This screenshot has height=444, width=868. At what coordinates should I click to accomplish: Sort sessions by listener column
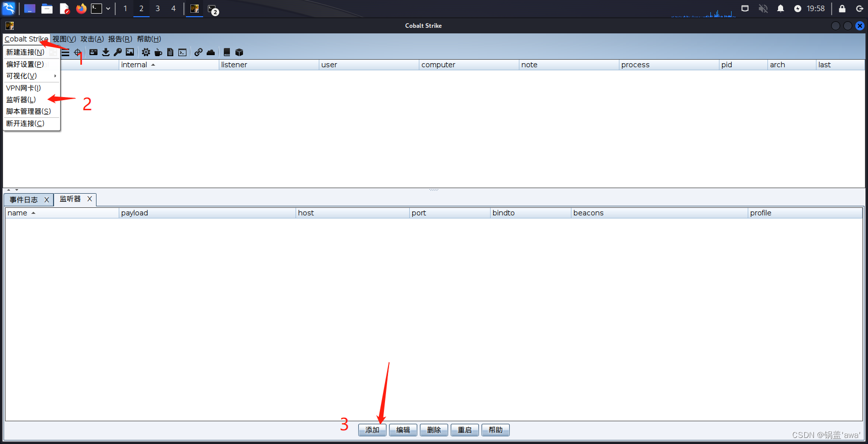[269, 65]
